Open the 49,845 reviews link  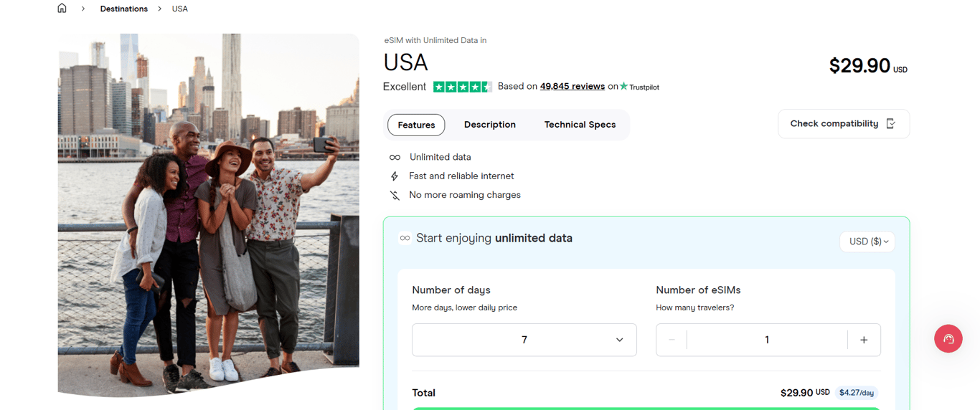tap(573, 86)
